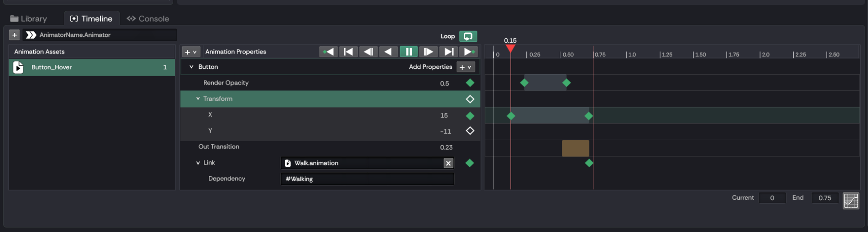Click the Animation Assets header

(92, 52)
